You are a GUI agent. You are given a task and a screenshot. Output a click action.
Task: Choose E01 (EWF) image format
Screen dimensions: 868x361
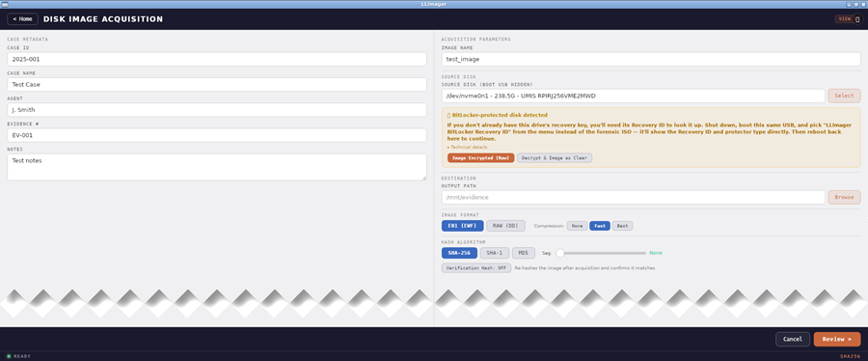point(462,226)
